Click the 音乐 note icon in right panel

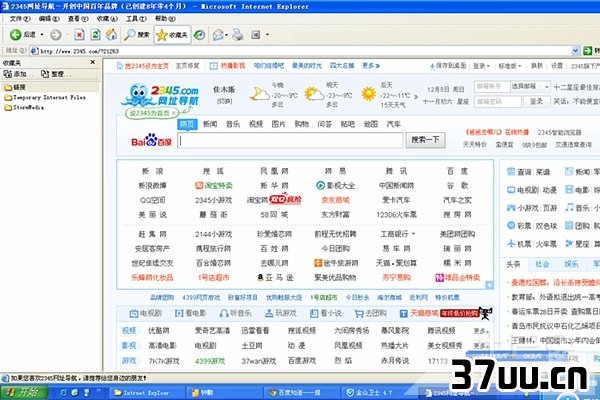point(569,207)
